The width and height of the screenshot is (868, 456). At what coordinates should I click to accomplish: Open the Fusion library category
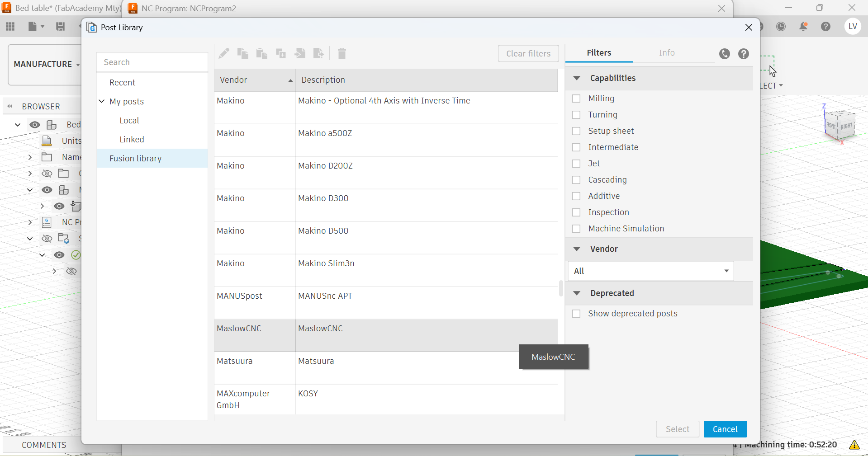click(152, 159)
